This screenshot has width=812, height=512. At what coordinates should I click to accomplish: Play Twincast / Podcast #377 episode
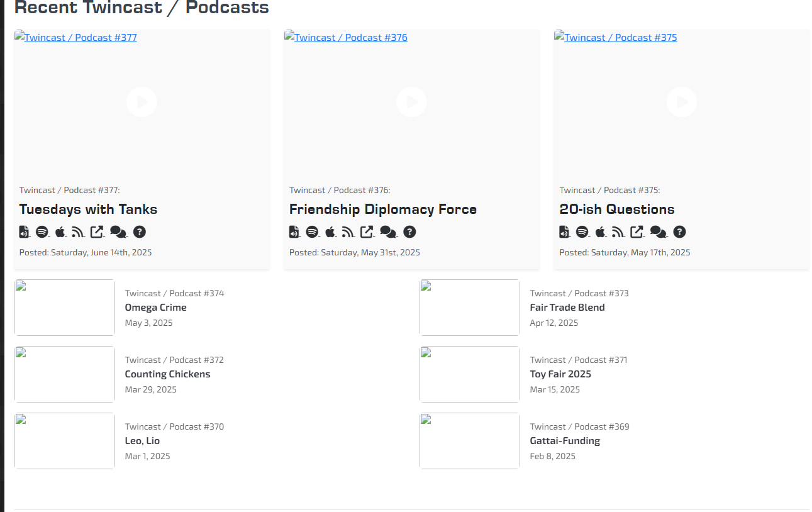(x=142, y=102)
